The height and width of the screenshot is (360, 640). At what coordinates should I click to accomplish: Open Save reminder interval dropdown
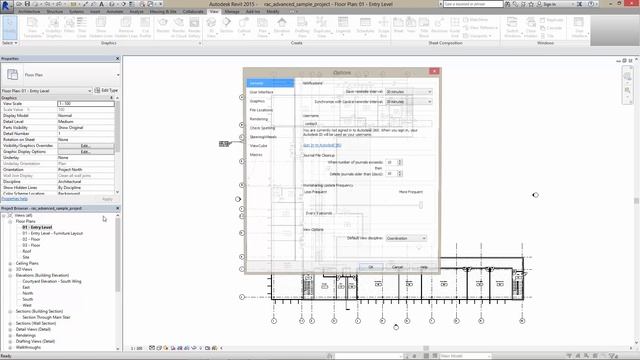pyautogui.click(x=409, y=92)
